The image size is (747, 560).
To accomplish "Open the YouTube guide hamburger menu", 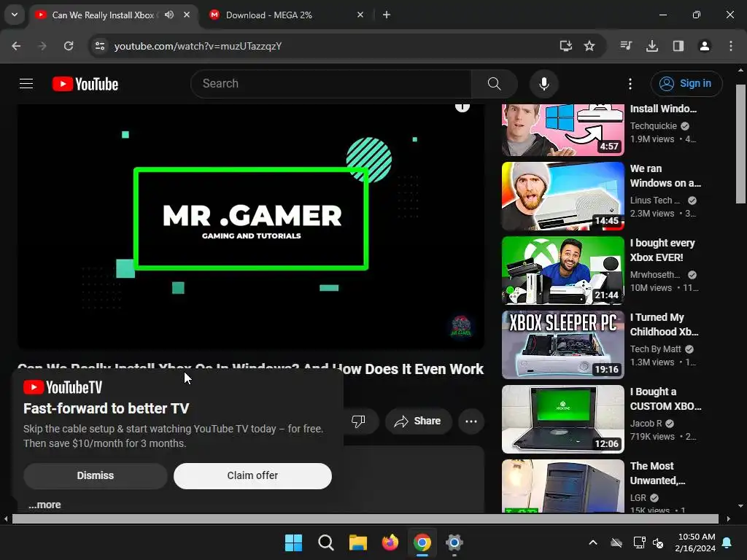I will (x=26, y=84).
